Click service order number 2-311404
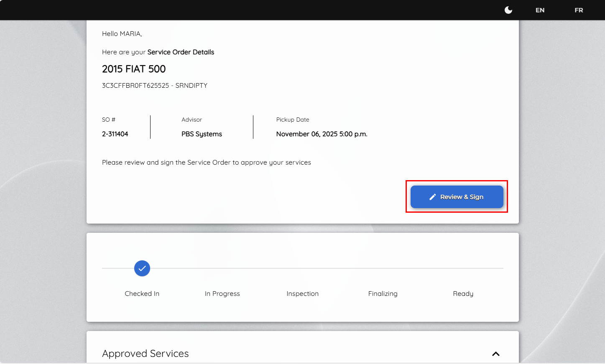Screen dimensions: 605x364 pos(115,134)
